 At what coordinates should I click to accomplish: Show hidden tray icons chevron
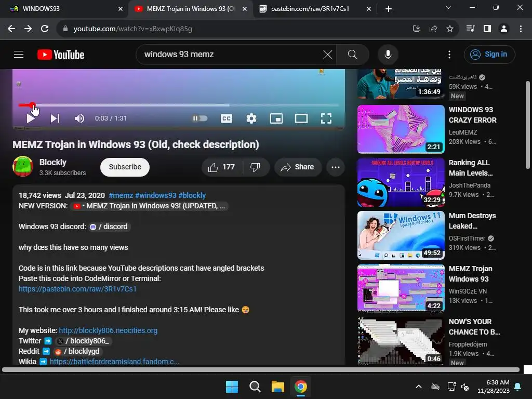(x=419, y=387)
